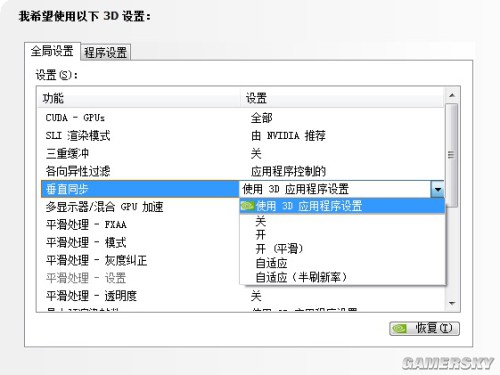Select the 平滑处理 - 灰度纠正 row
The width and height of the screenshot is (500, 375).
[x=140, y=260]
